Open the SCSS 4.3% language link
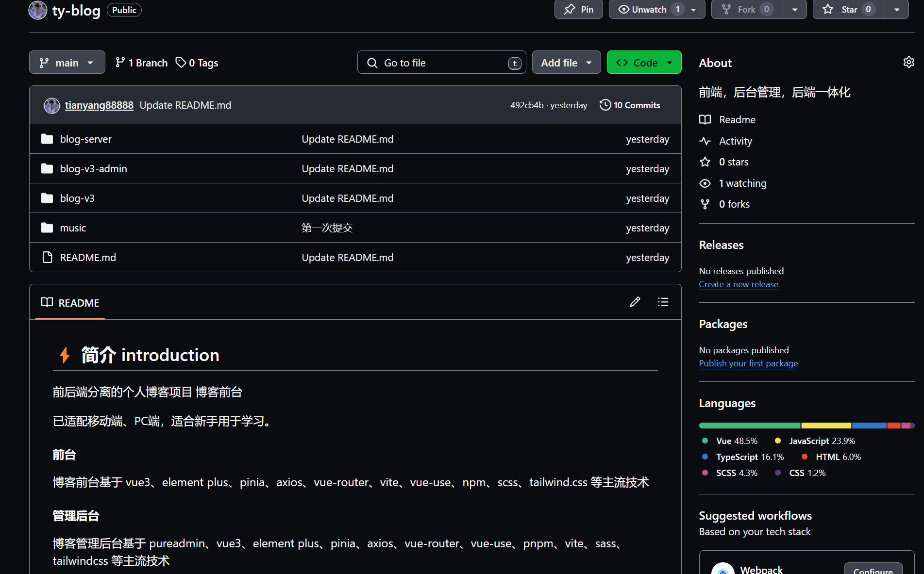 [730, 473]
